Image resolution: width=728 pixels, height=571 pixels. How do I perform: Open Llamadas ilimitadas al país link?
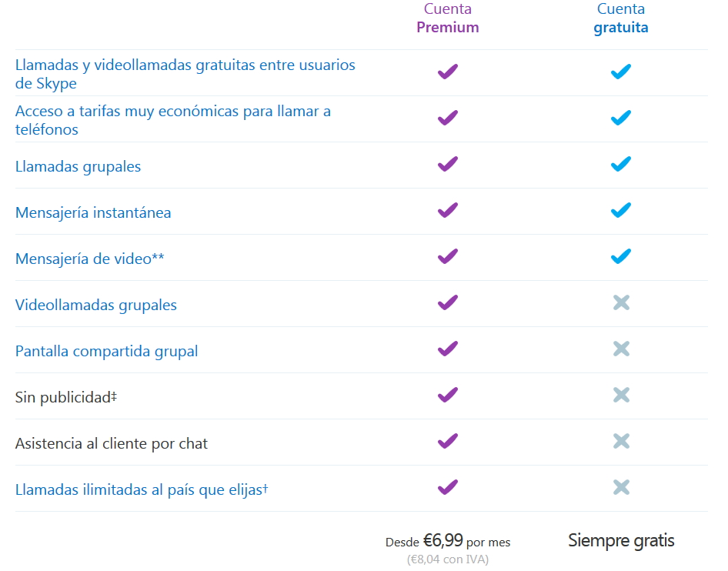[x=141, y=489]
